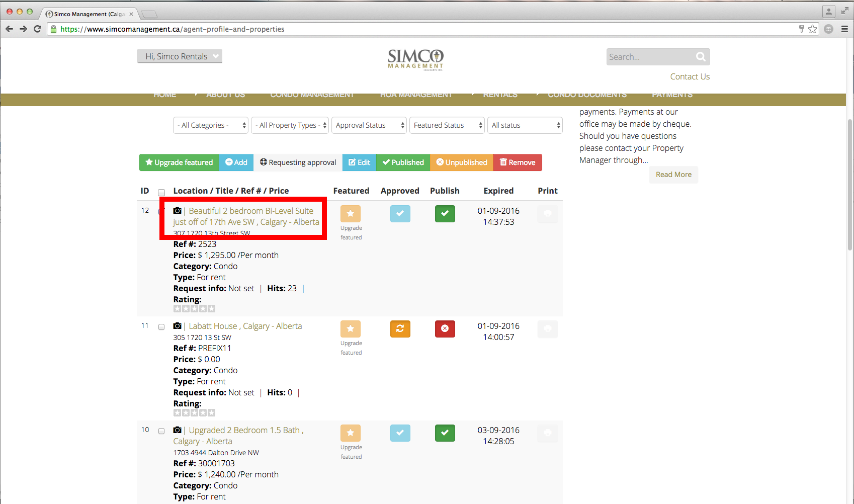This screenshot has height=504, width=854.
Task: Click the star rating of listing 12
Action: coord(194,309)
